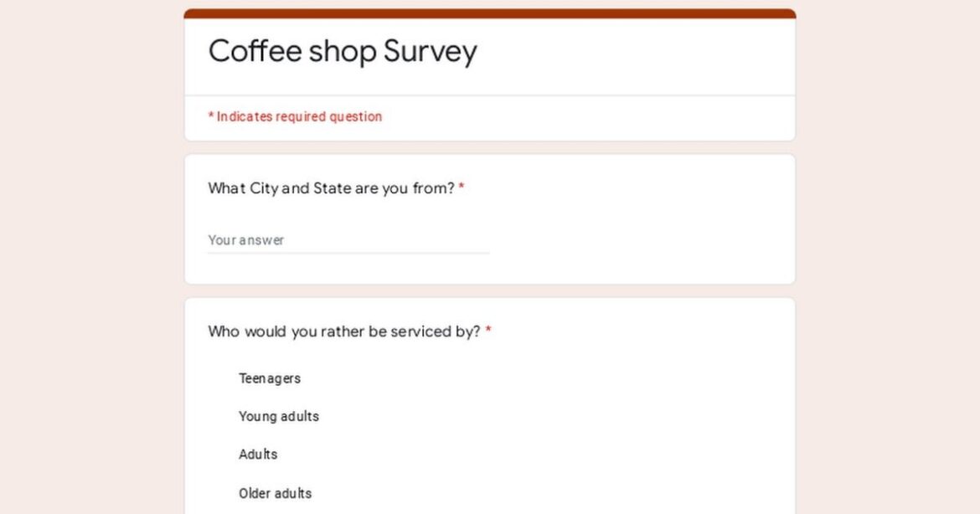Click the survey header banner strip
This screenshot has height=514, width=980.
tap(489, 12)
